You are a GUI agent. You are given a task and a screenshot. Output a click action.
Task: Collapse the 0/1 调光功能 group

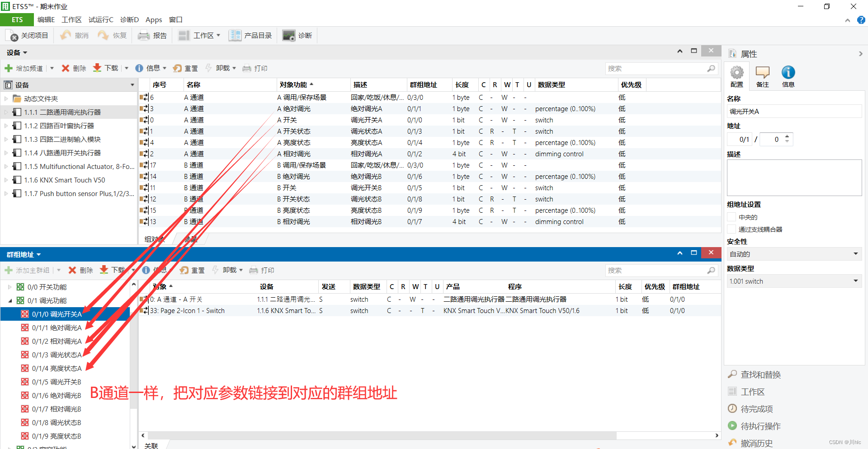click(10, 300)
